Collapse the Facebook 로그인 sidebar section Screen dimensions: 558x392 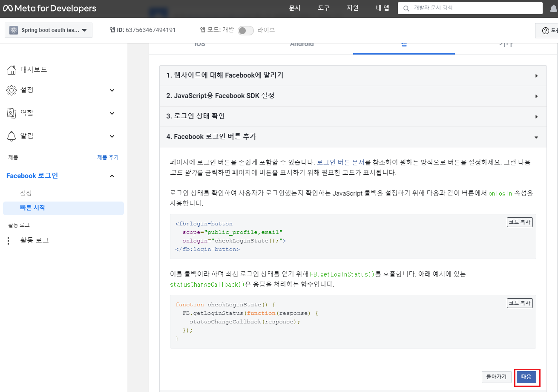(112, 176)
